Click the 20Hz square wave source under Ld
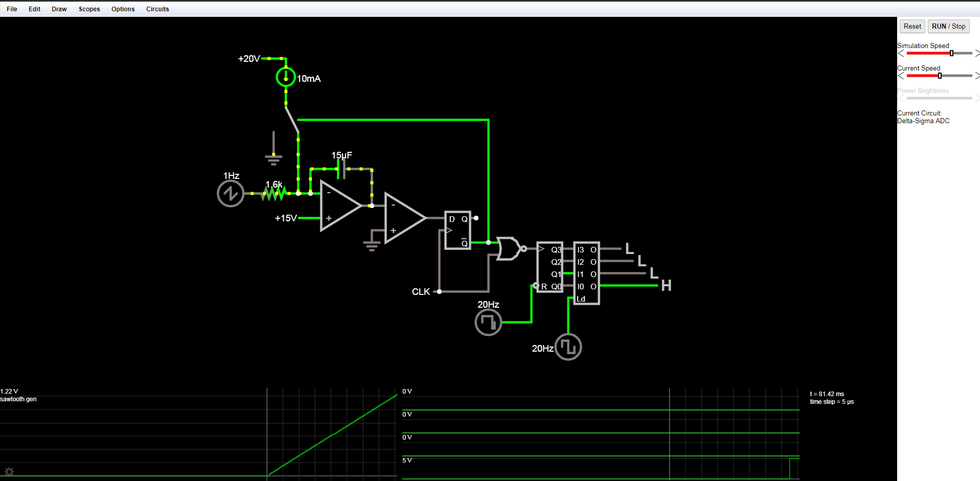The width and height of the screenshot is (980, 481). 568,347
